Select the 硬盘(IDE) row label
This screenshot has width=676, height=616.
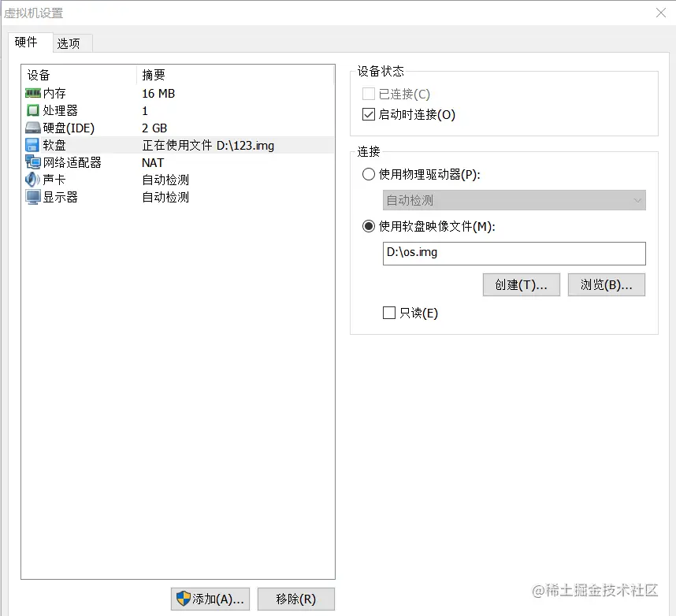pos(69,128)
